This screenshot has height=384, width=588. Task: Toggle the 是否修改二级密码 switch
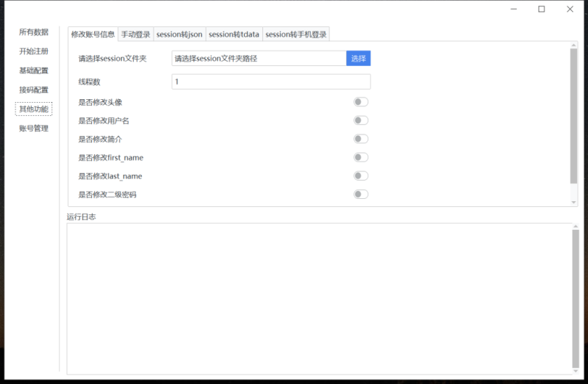tap(360, 195)
